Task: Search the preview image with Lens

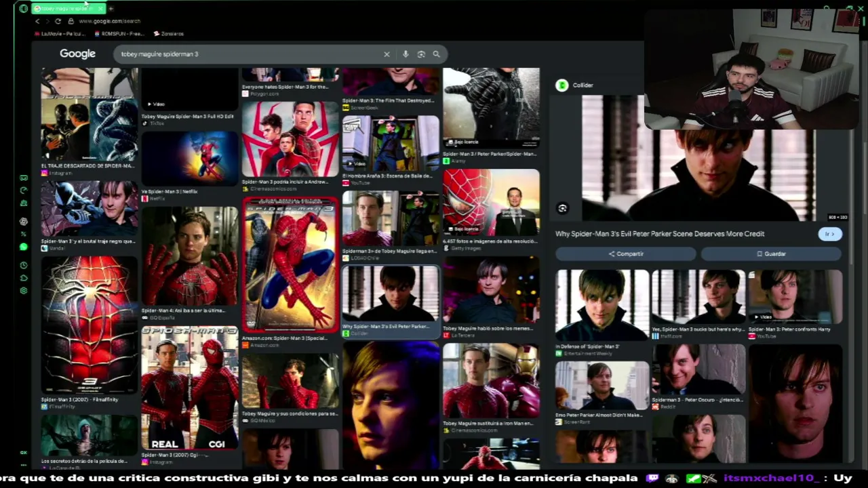Action: [x=562, y=208]
